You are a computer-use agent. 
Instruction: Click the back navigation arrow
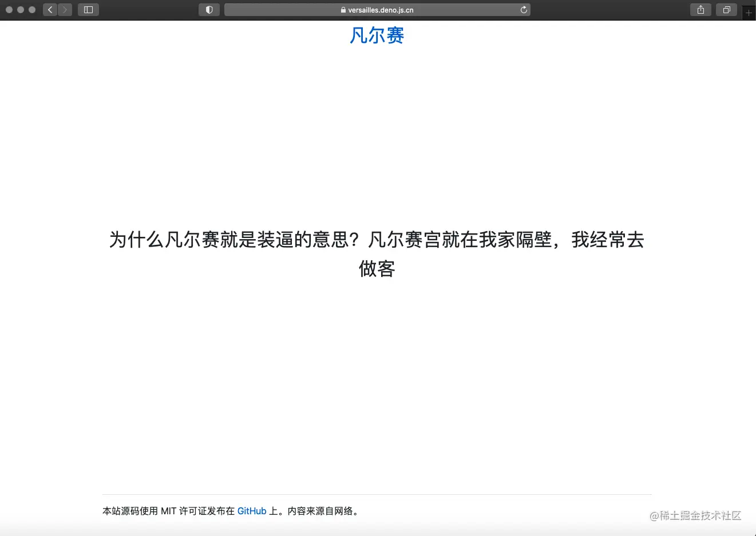[x=50, y=9]
